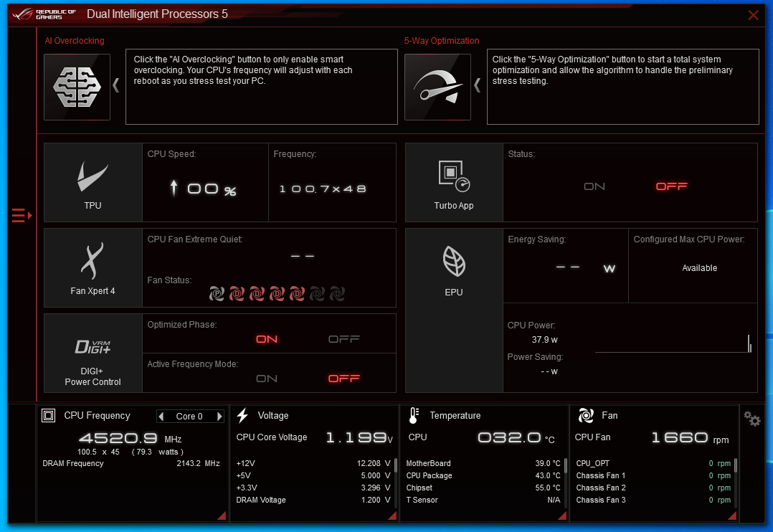Select the first fan status icon marked P

coord(217,294)
